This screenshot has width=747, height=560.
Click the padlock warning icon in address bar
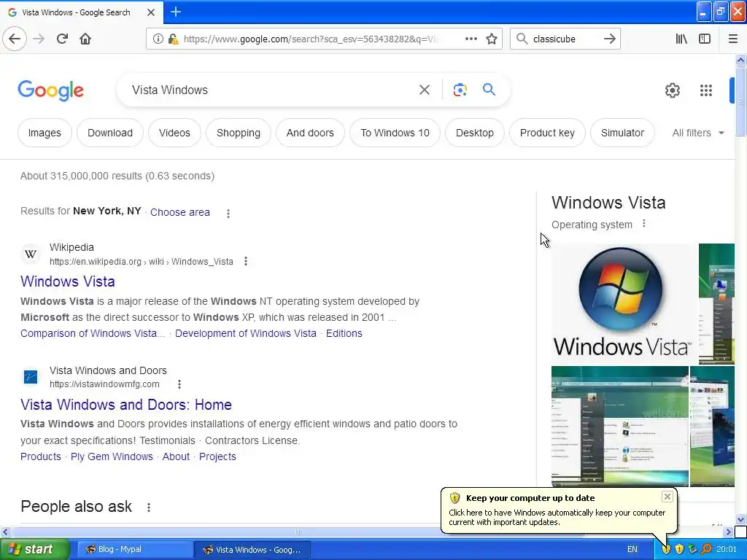point(174,39)
